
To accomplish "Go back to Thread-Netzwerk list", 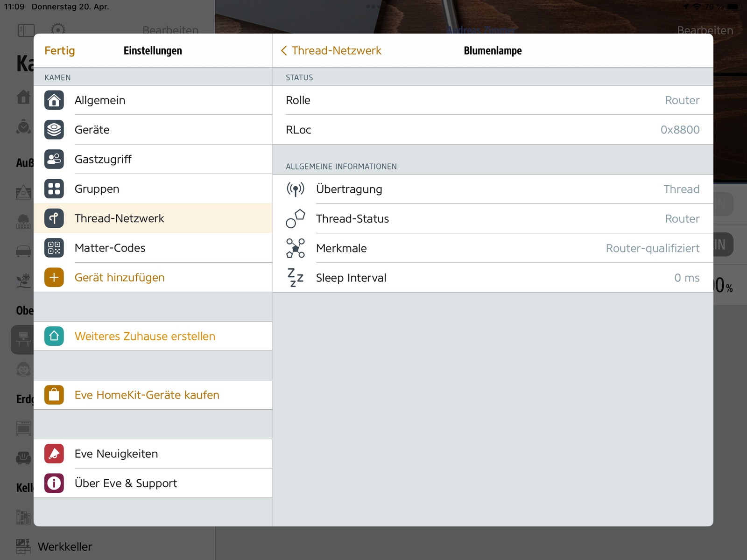I will (x=331, y=51).
